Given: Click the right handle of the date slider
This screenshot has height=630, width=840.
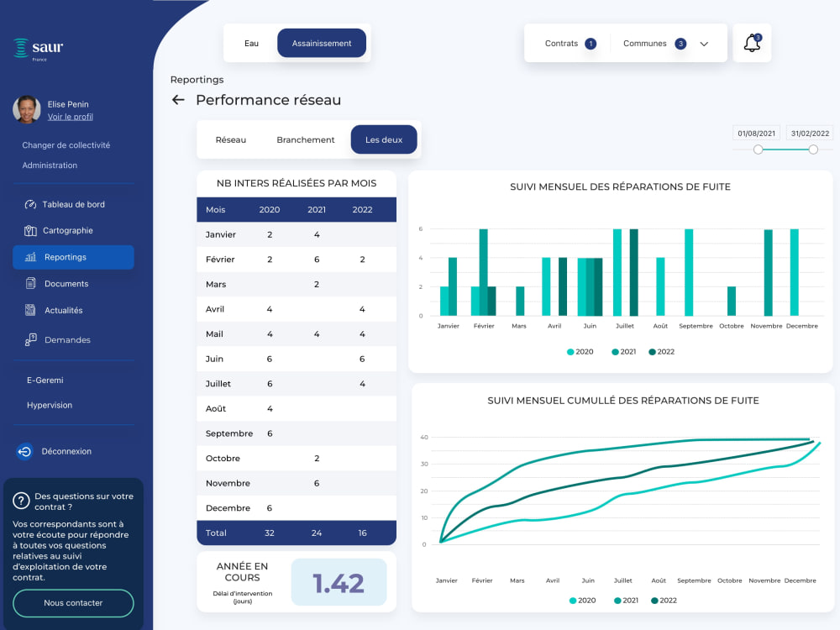Looking at the screenshot, I should [813, 150].
